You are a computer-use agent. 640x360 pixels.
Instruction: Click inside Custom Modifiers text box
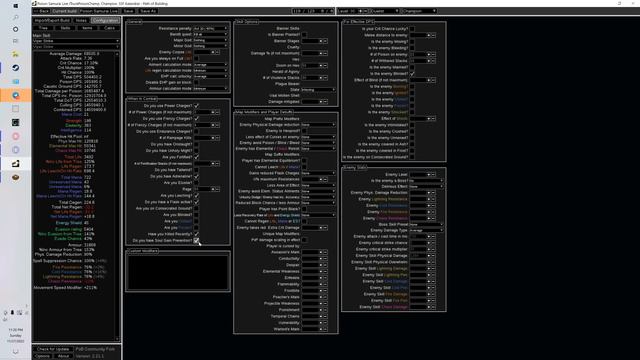pos(178,272)
